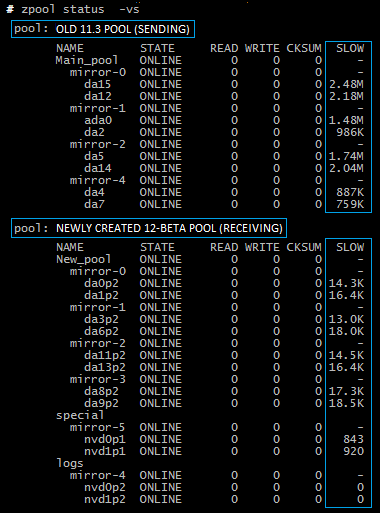Click device ada0 under mirror-1
This screenshot has height=513, width=380.
click(98, 120)
